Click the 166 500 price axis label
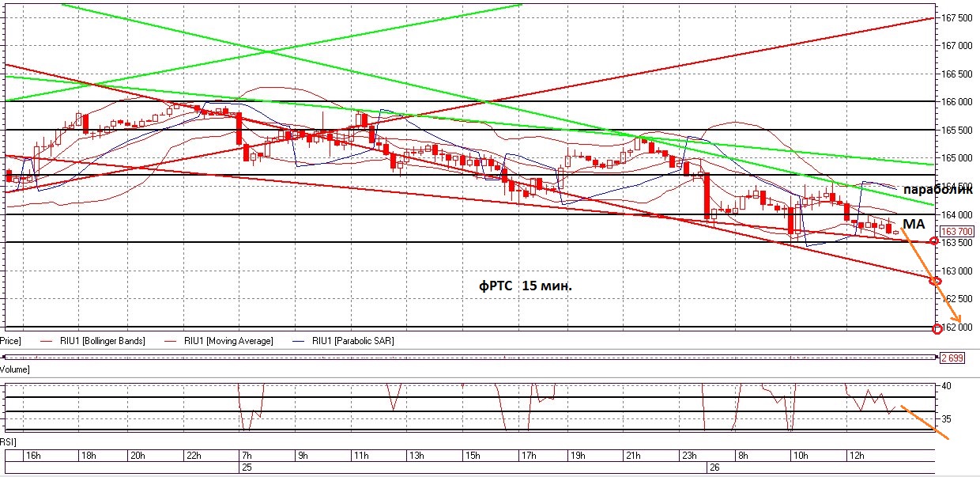The width and height of the screenshot is (980, 477). point(956,74)
